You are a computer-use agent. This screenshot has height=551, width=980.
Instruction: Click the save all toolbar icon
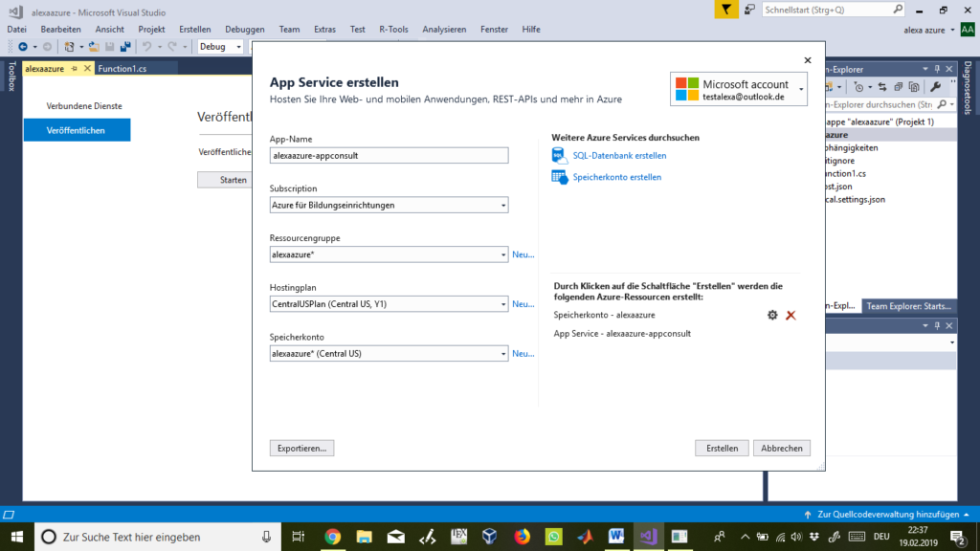point(125,46)
